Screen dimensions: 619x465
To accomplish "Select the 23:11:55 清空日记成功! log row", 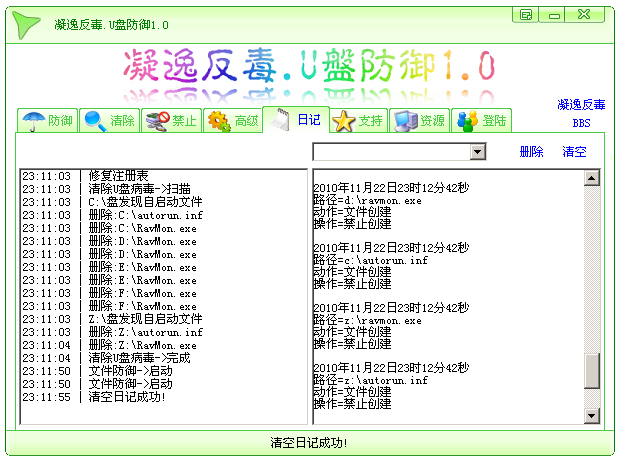I will tap(164, 397).
